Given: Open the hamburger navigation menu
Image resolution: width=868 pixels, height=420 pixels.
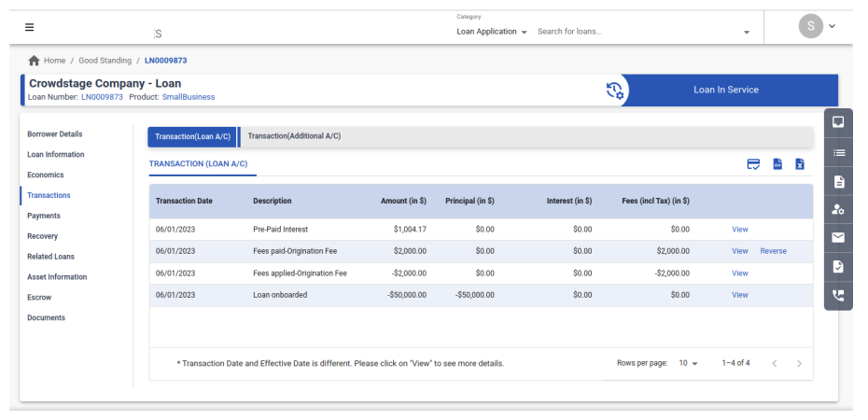Looking at the screenshot, I should (29, 27).
